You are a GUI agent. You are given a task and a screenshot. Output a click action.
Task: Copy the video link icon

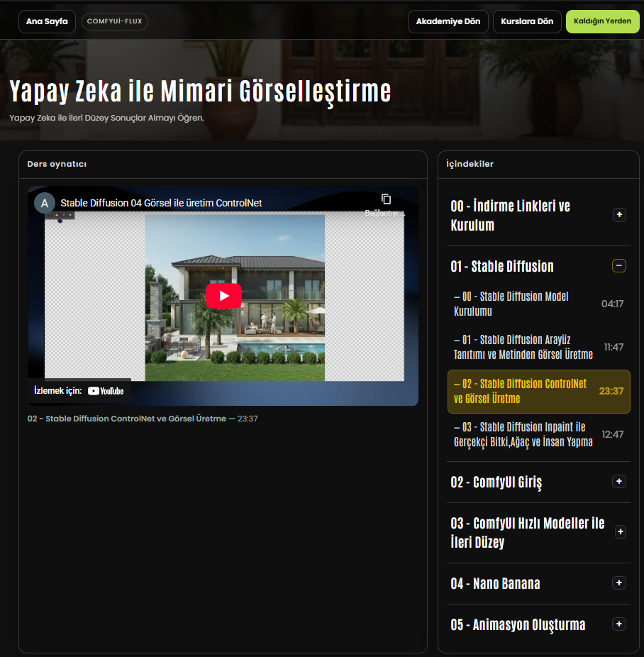point(386,199)
